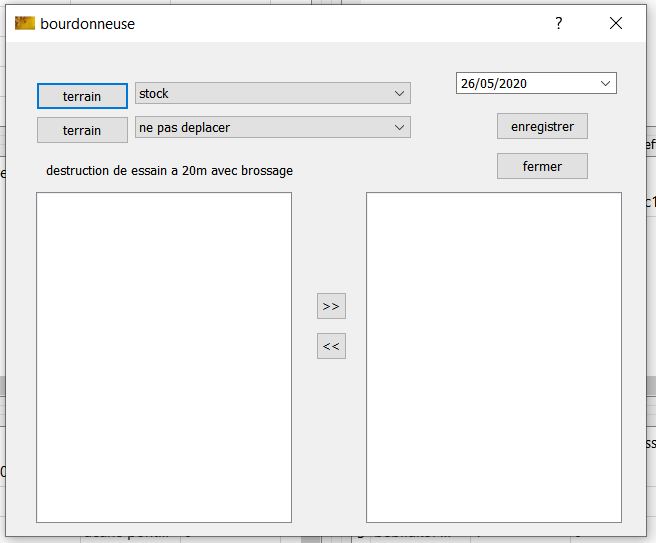Move selected items right with >> button
The image size is (656, 543).
[331, 306]
